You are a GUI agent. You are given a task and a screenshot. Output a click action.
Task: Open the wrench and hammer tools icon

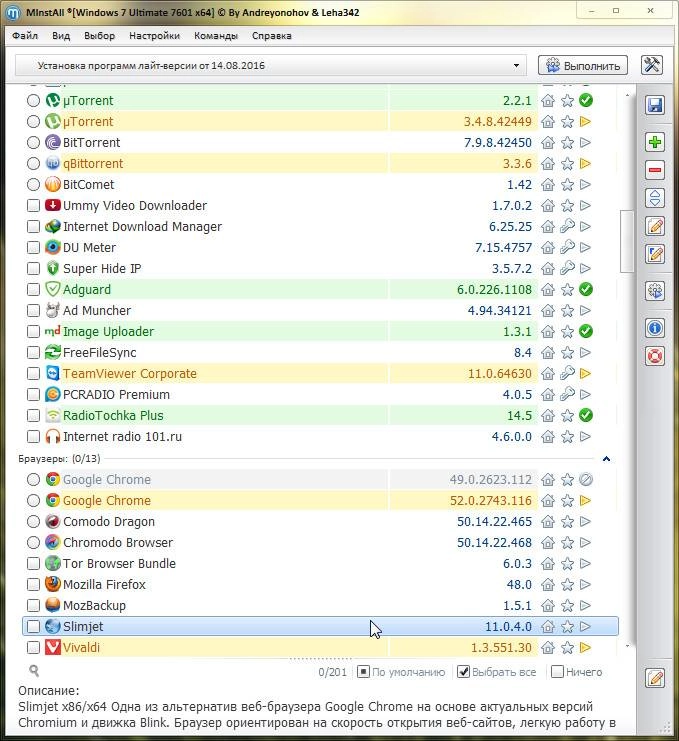pyautogui.click(x=652, y=65)
